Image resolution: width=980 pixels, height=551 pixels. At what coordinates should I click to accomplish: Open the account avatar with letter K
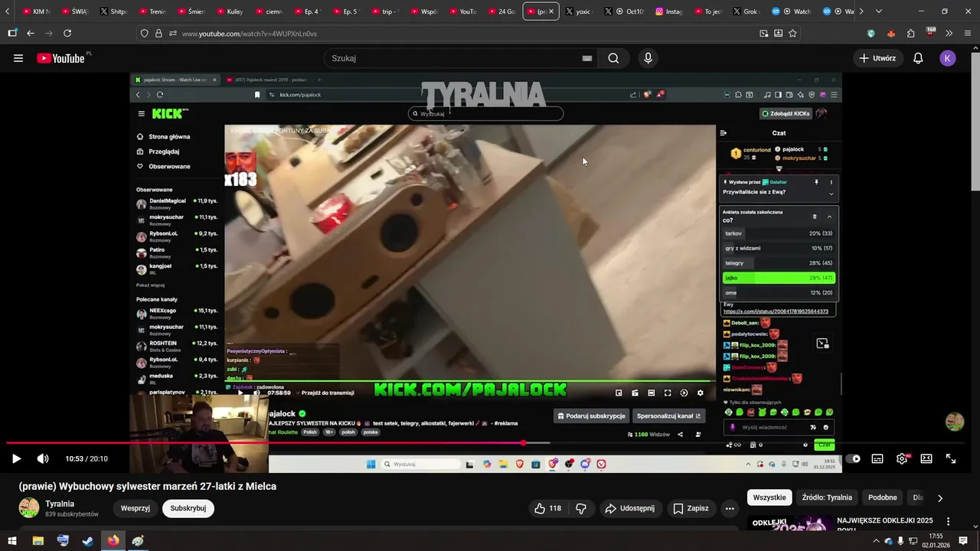[948, 58]
